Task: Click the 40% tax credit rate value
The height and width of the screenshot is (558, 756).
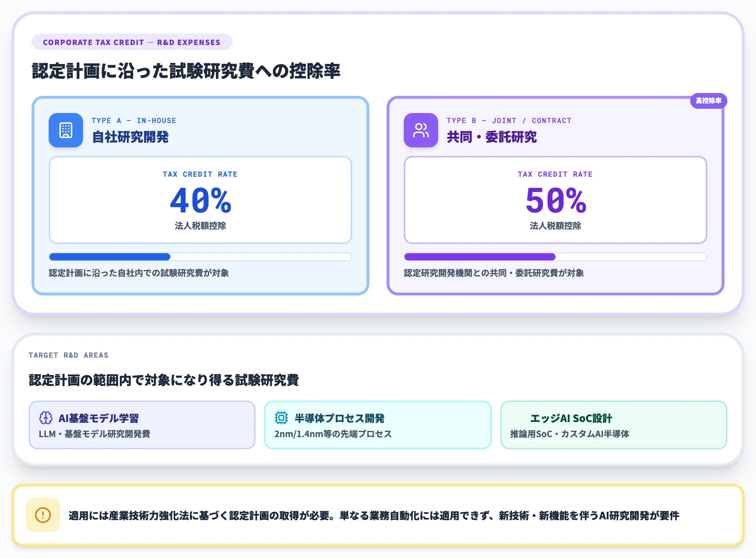Action: click(x=200, y=200)
